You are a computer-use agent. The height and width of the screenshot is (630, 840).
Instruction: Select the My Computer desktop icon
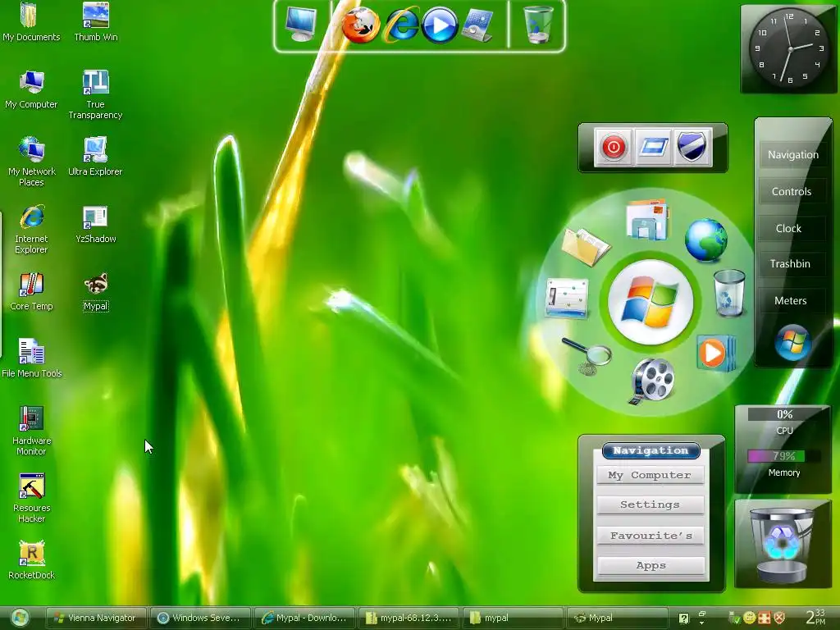pos(31,89)
